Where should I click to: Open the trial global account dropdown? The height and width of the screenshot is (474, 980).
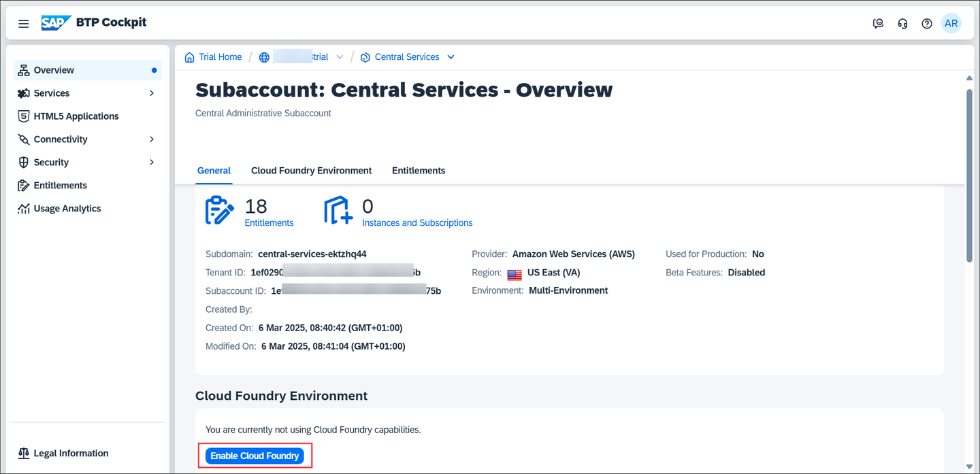point(340,57)
